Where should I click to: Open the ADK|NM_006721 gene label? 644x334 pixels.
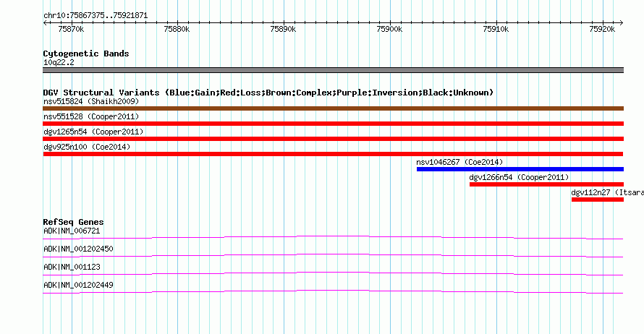click(72, 231)
